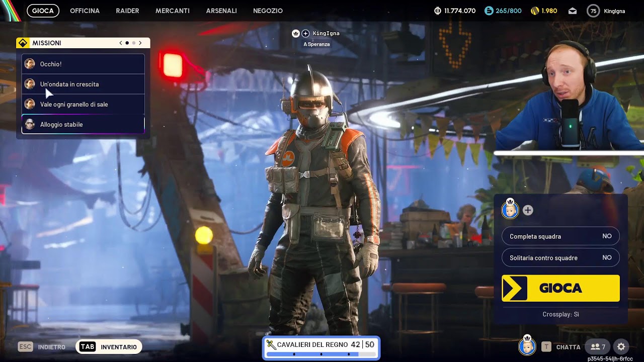Go to the MERCANTI tab

coord(173,11)
